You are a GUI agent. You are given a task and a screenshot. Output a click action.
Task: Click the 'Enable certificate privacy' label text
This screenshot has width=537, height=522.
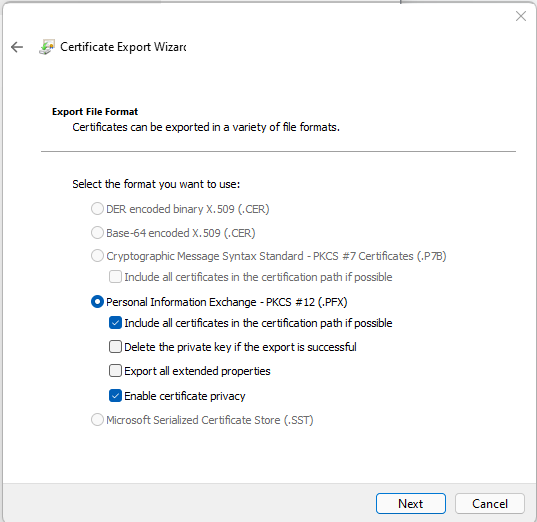point(185,396)
